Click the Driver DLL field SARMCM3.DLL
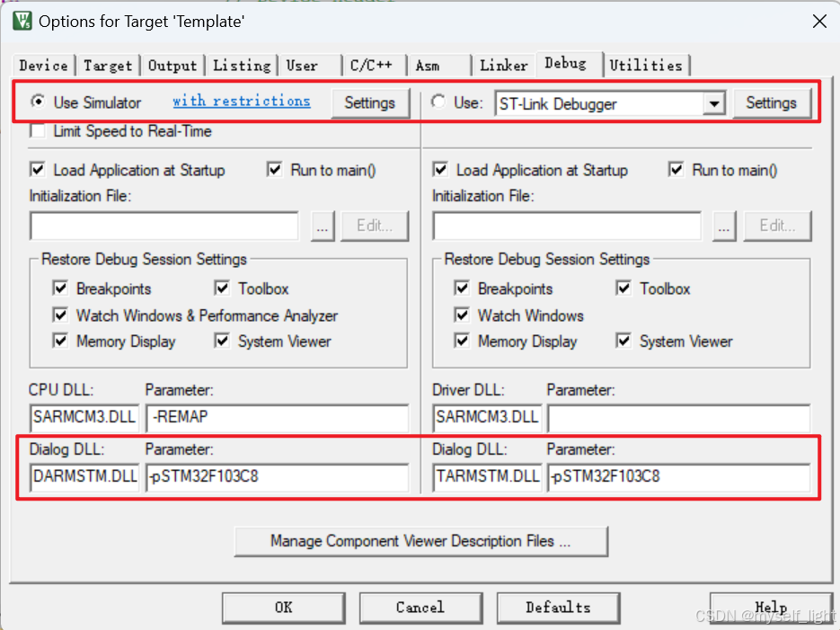This screenshot has height=630, width=840. 487,418
